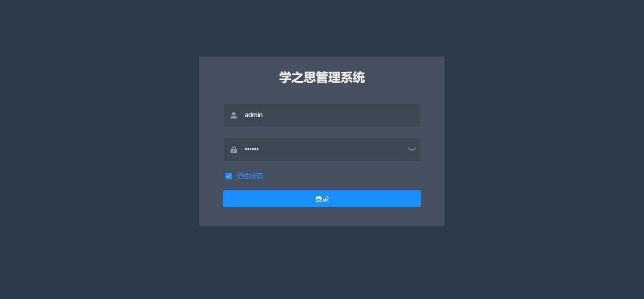This screenshot has height=299, width=644.
Task: Click the eyelash-style password visibility icon
Action: [412, 149]
